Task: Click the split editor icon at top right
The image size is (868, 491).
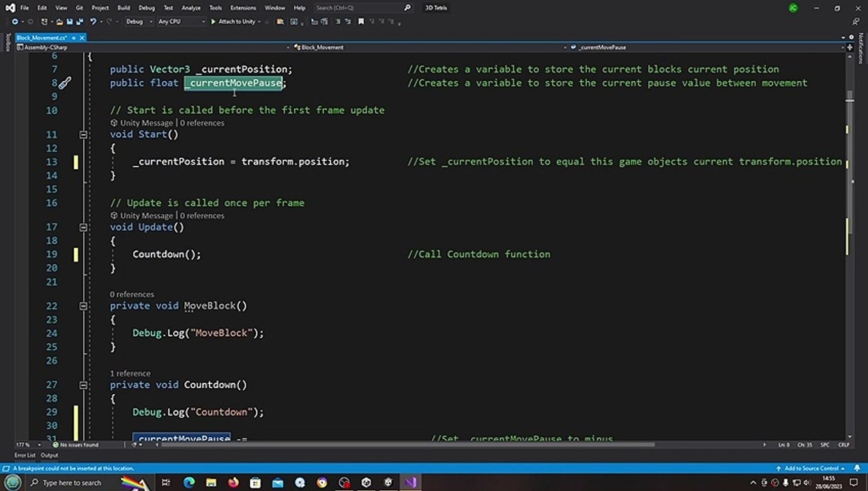Action: (850, 47)
